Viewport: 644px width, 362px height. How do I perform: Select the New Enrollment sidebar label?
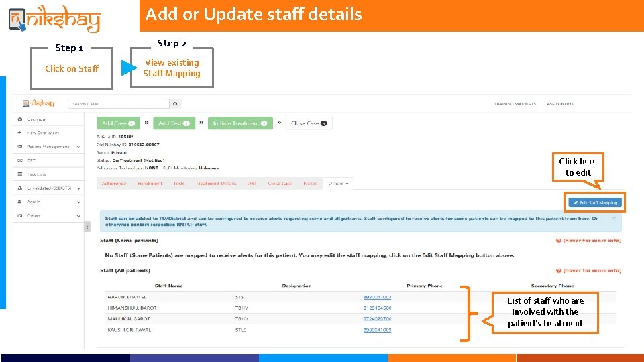pos(43,133)
